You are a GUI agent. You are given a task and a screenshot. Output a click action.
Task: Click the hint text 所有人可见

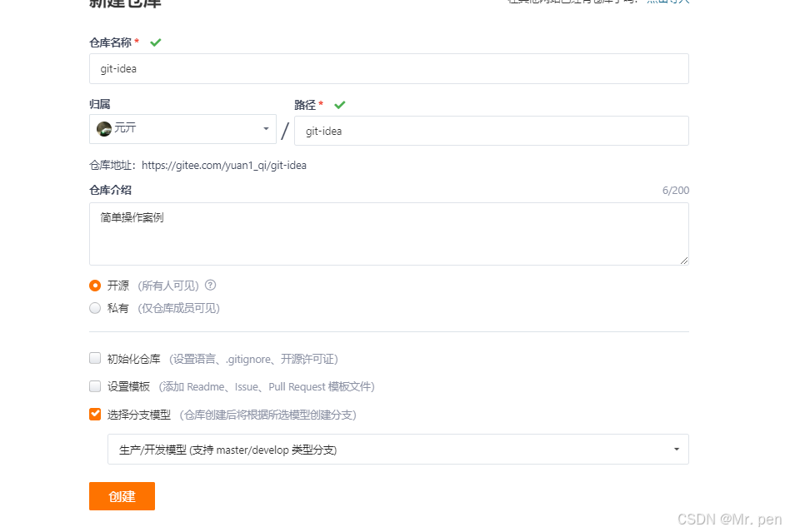(168, 286)
